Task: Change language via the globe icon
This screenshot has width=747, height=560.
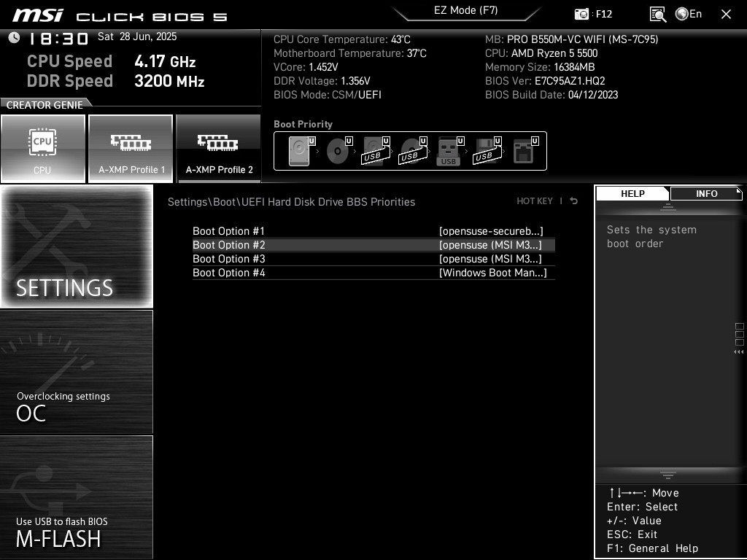Action: coord(682,14)
